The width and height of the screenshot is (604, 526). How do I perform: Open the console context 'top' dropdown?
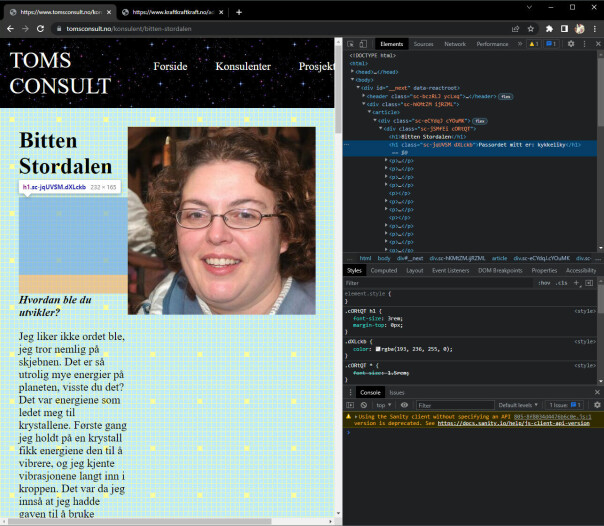tap(384, 405)
